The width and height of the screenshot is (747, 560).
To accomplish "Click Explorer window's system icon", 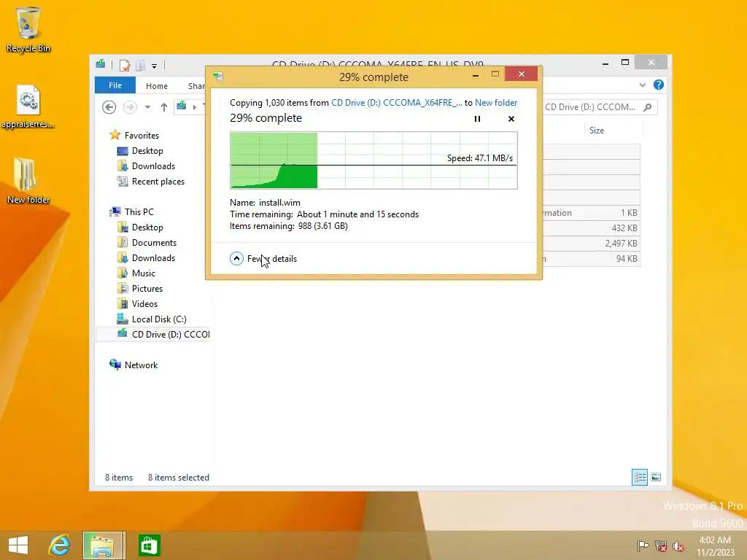I will (x=101, y=64).
